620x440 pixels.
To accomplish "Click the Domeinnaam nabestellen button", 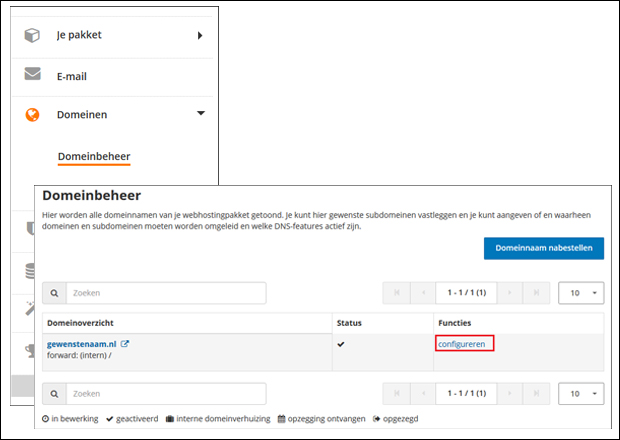I will (544, 248).
